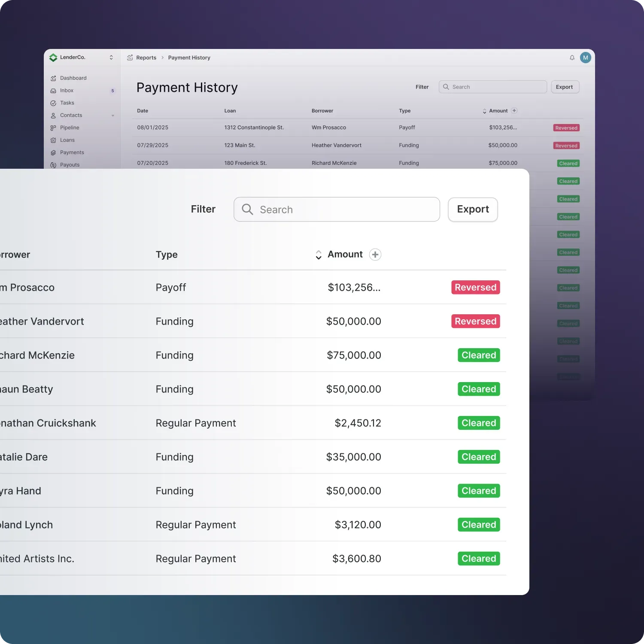The height and width of the screenshot is (644, 644).
Task: Open the Inbox sidebar item
Action: [67, 91]
